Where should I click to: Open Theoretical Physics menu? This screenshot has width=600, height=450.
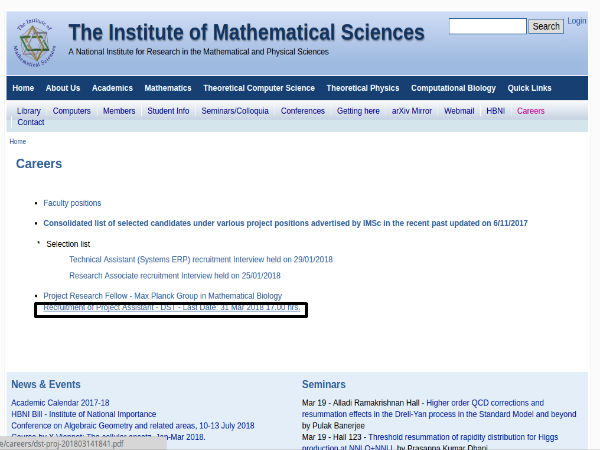click(363, 88)
